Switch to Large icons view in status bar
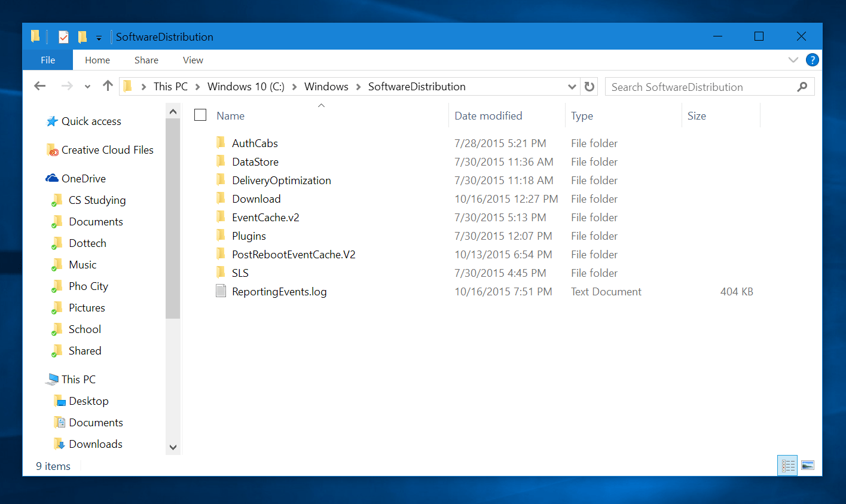 pyautogui.click(x=808, y=465)
